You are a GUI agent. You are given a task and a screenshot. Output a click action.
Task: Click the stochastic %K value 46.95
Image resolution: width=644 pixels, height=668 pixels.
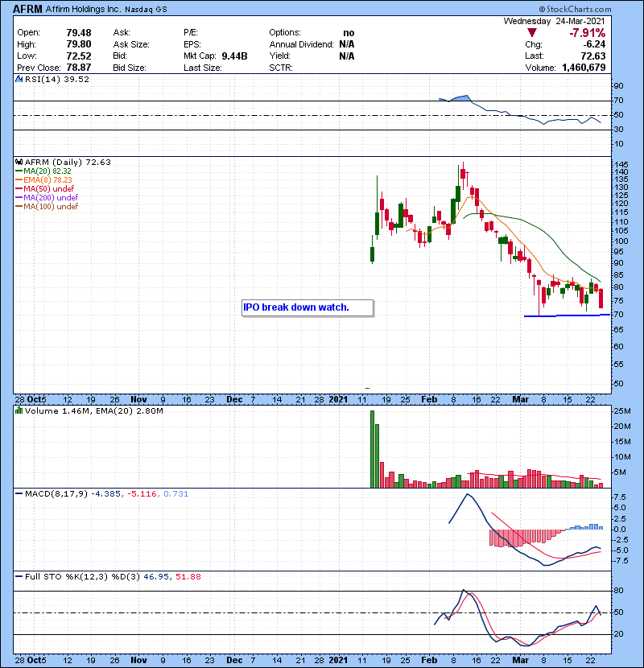(156, 576)
